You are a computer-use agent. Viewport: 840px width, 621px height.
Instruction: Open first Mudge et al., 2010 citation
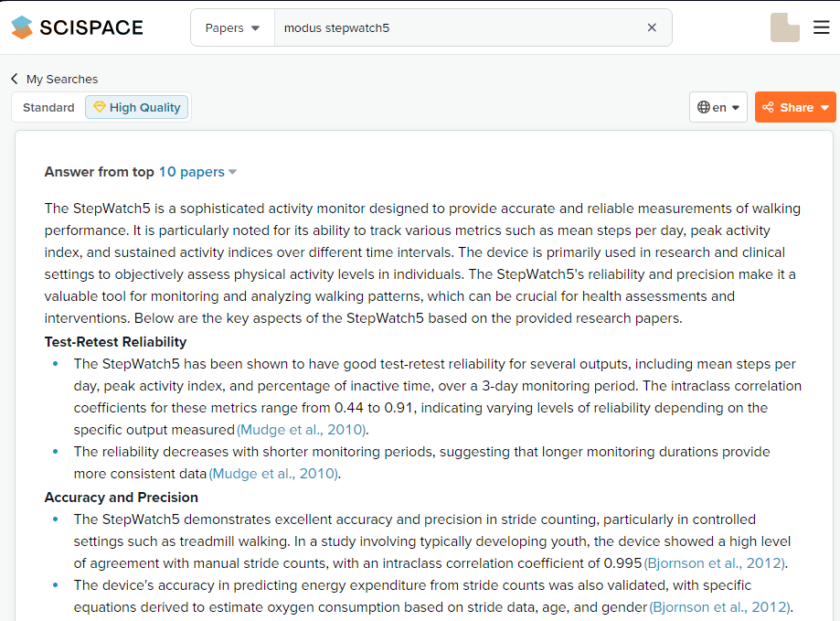[303, 430]
